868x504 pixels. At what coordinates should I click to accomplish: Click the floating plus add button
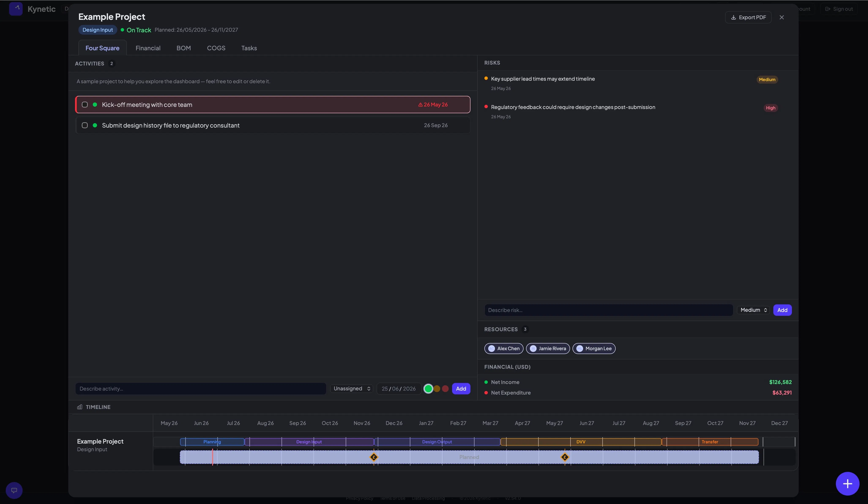847,484
